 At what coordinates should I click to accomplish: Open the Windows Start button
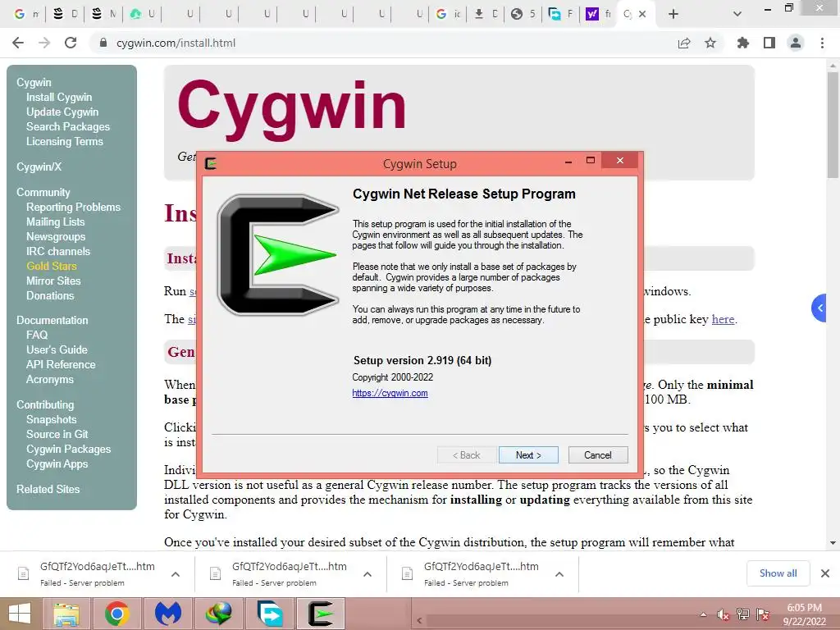click(20, 614)
